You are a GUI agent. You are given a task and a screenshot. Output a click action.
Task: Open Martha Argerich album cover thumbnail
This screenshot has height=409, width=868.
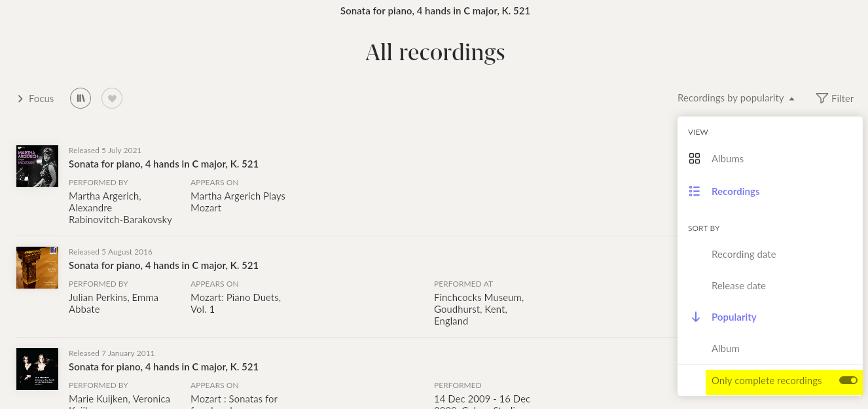click(x=37, y=166)
